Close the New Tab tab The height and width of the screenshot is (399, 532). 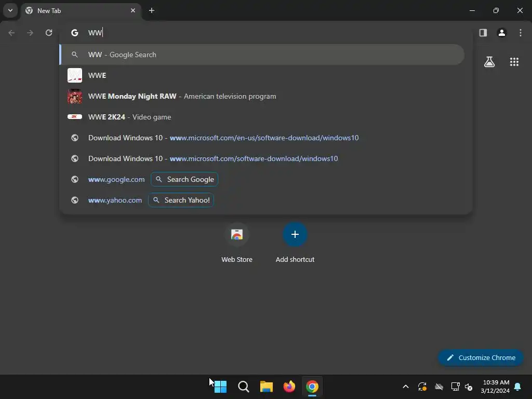coord(133,10)
